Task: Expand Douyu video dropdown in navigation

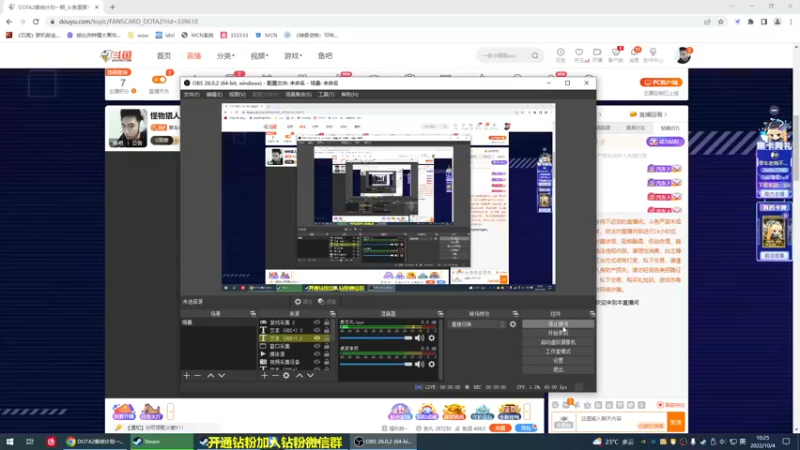Action: click(259, 56)
